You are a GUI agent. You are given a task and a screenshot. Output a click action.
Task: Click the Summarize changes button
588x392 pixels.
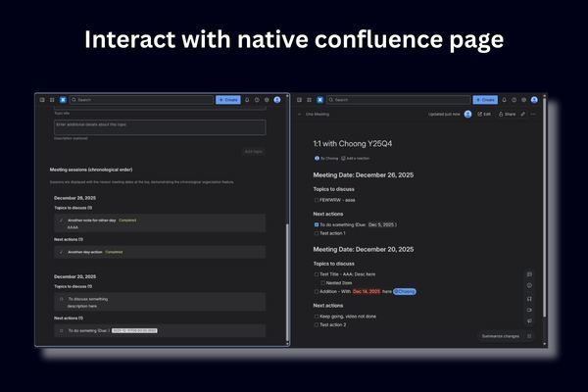tap(501, 336)
